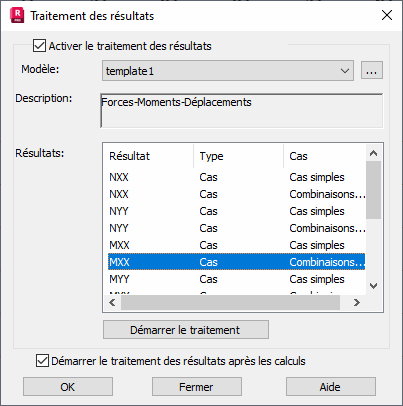Image resolution: width=403 pixels, height=406 pixels.
Task: Click list scroll down arrow
Action: pos(373,286)
